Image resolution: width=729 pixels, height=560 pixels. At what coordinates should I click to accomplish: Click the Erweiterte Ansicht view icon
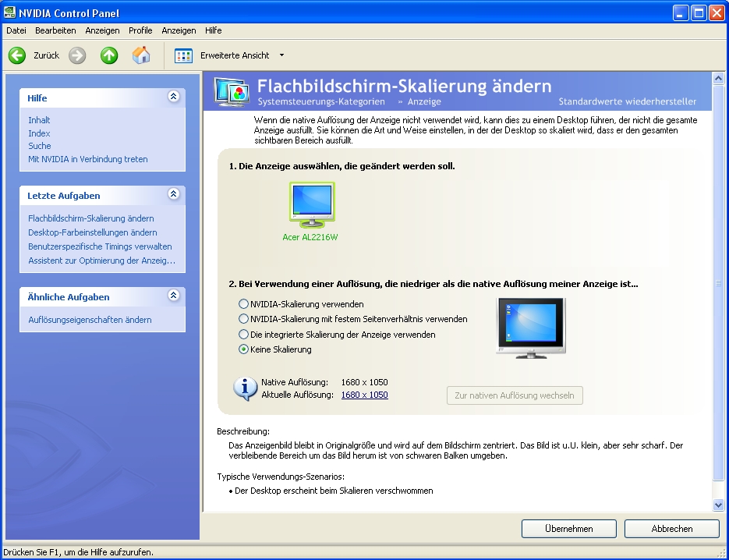[x=183, y=55]
